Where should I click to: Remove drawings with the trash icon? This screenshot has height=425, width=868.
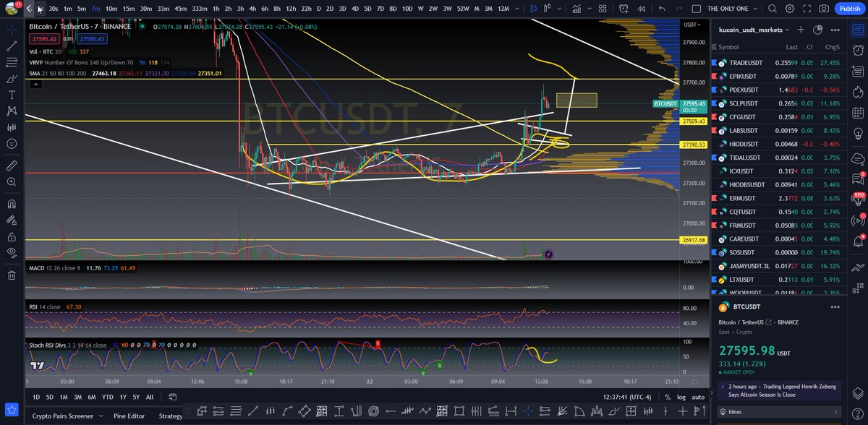point(12,275)
